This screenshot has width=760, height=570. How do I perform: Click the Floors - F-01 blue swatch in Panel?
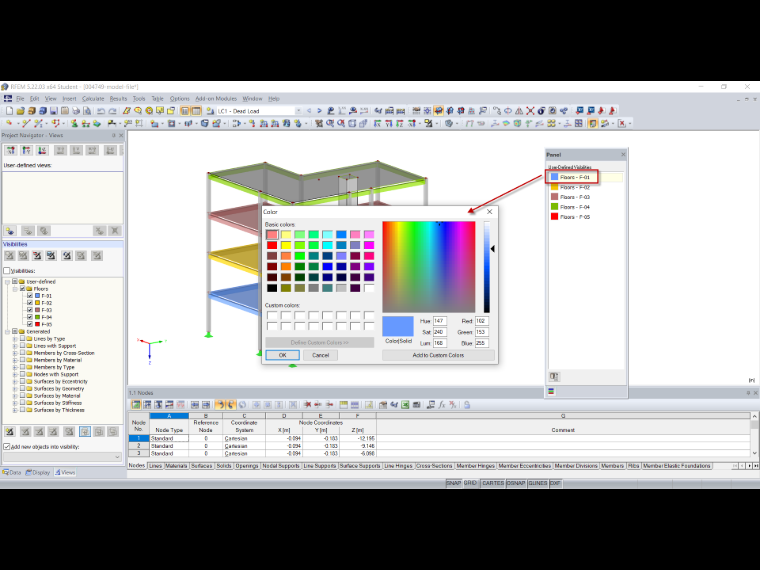click(554, 177)
